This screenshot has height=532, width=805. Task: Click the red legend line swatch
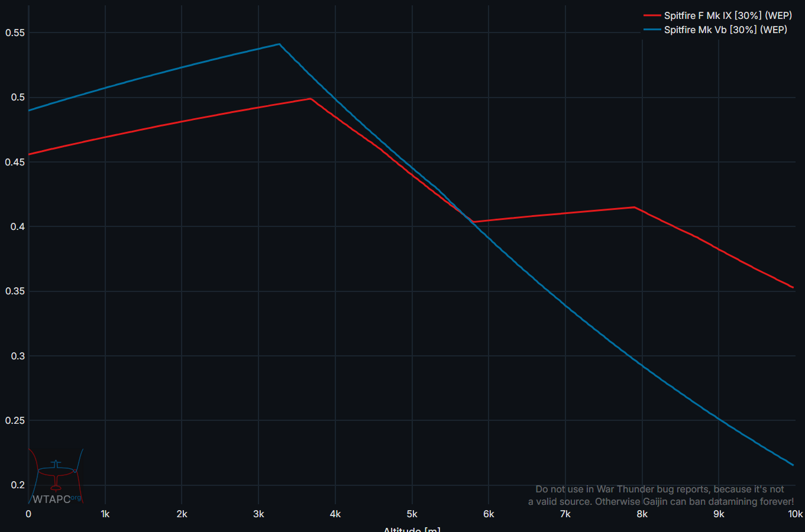click(x=652, y=15)
